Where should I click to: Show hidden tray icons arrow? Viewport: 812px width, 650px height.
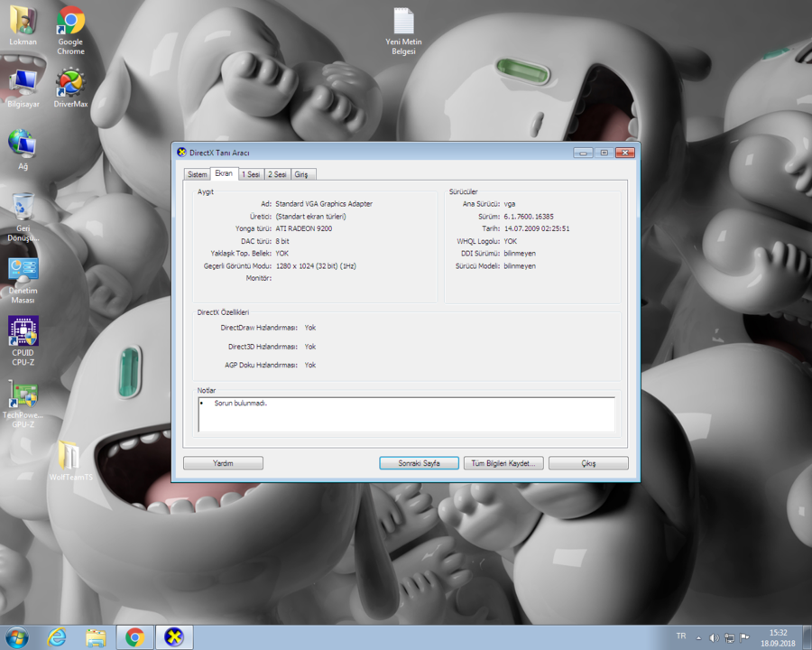click(x=698, y=638)
